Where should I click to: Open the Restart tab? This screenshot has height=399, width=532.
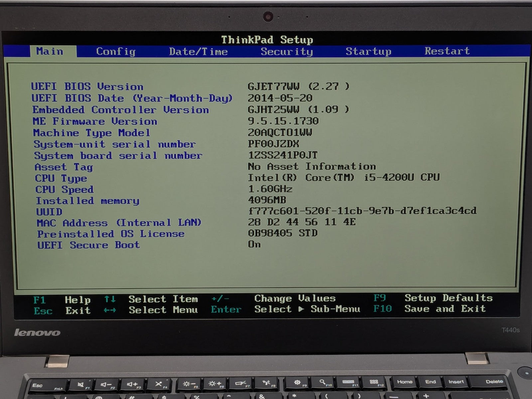[x=447, y=51]
